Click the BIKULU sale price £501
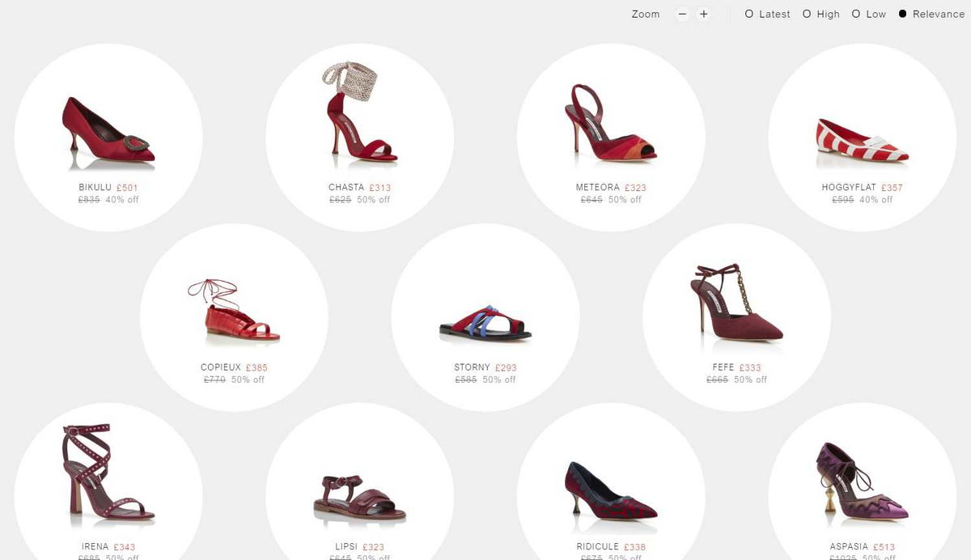 [x=127, y=188]
